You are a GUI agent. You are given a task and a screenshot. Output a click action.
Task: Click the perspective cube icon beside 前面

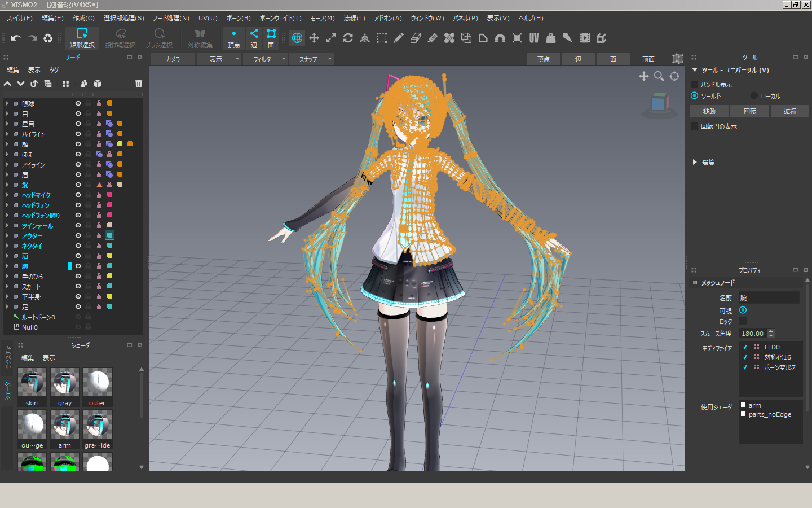coord(678,59)
